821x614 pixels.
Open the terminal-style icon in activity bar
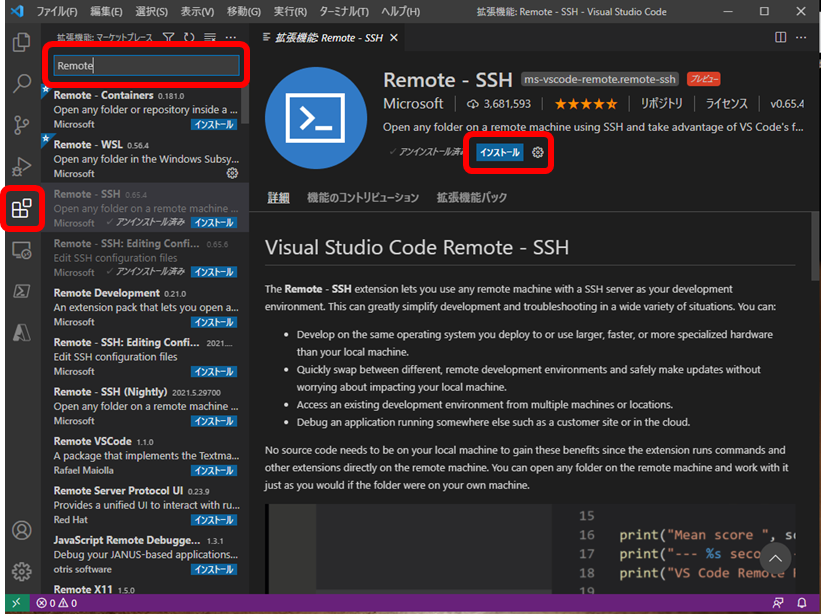[x=21, y=291]
